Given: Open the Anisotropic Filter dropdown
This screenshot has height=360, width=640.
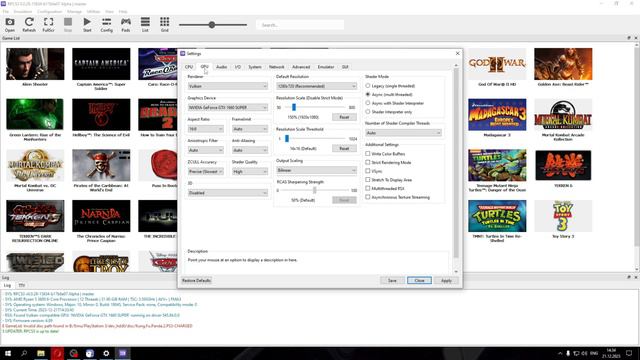Looking at the screenshot, I should coord(206,150).
